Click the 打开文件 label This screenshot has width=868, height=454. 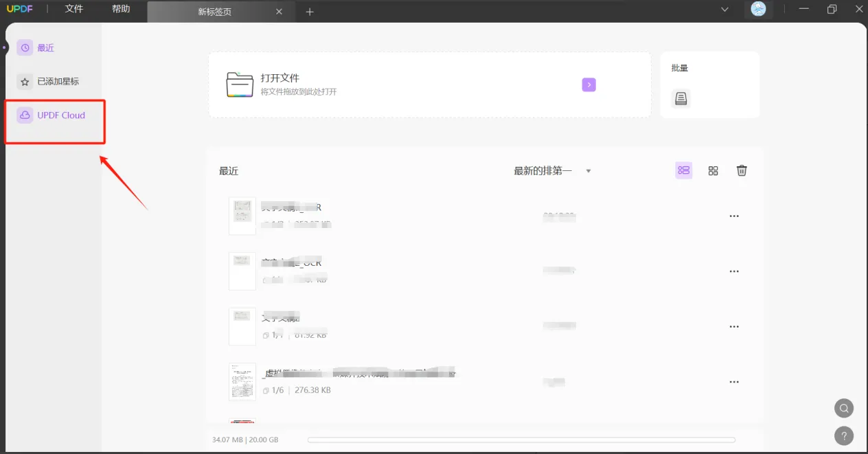[x=280, y=78]
